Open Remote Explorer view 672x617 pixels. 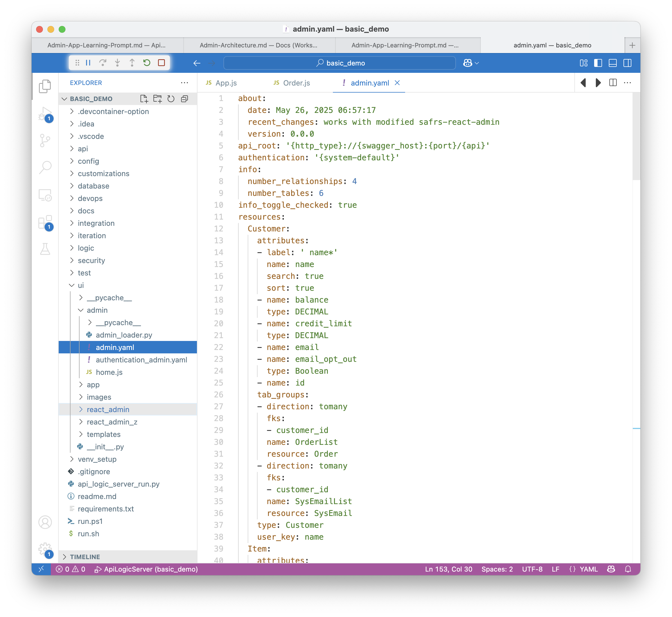[x=45, y=195]
